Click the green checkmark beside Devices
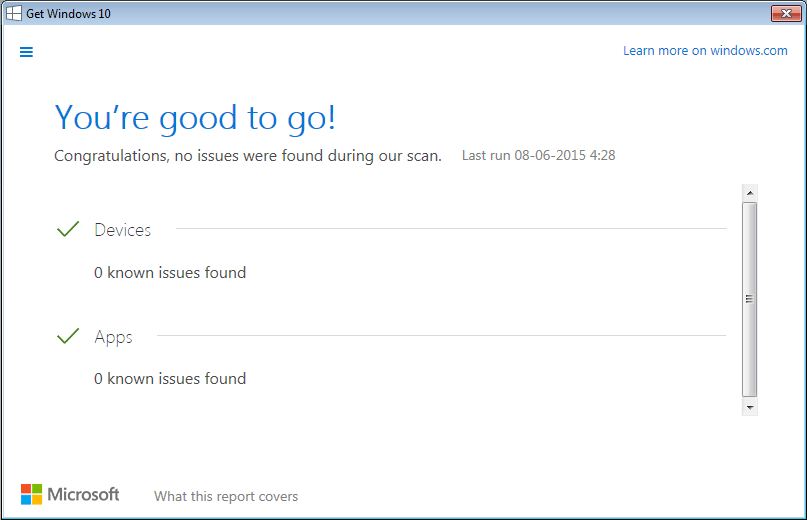807x520 pixels. click(x=68, y=229)
